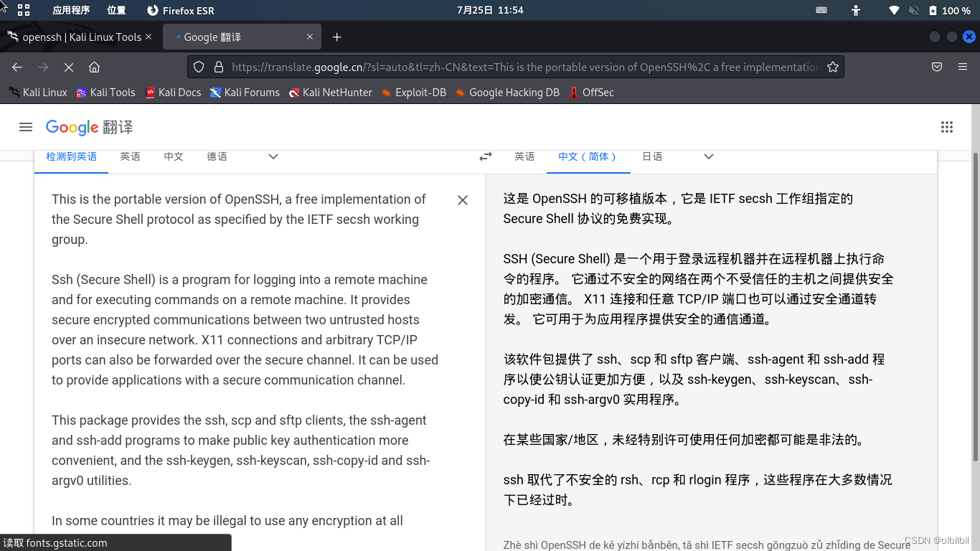Click the Google 翻译 logo
The height and width of the screenshot is (551, 980).
coord(90,127)
